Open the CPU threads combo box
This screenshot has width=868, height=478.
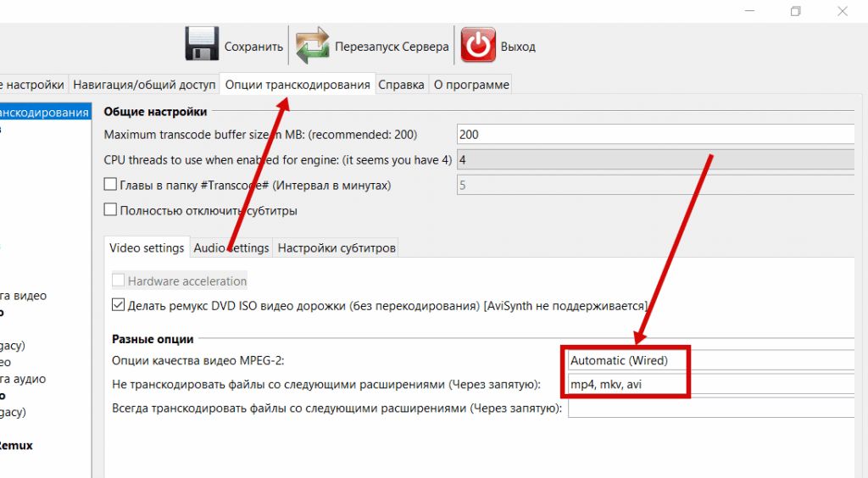coord(656,160)
